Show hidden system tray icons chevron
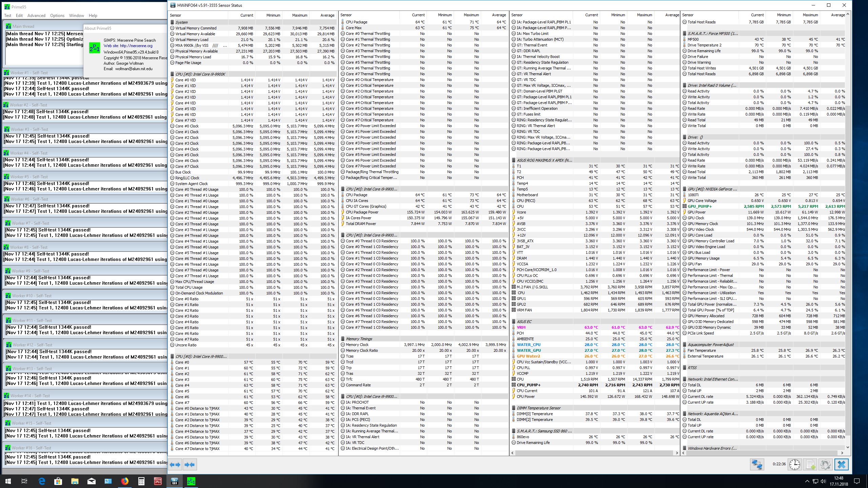Screen dimensions: 868x488 (x=807, y=481)
